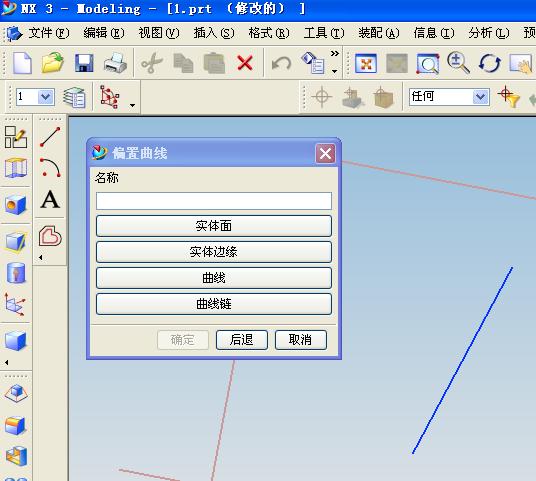Select the Pan hand icon

tap(521, 63)
